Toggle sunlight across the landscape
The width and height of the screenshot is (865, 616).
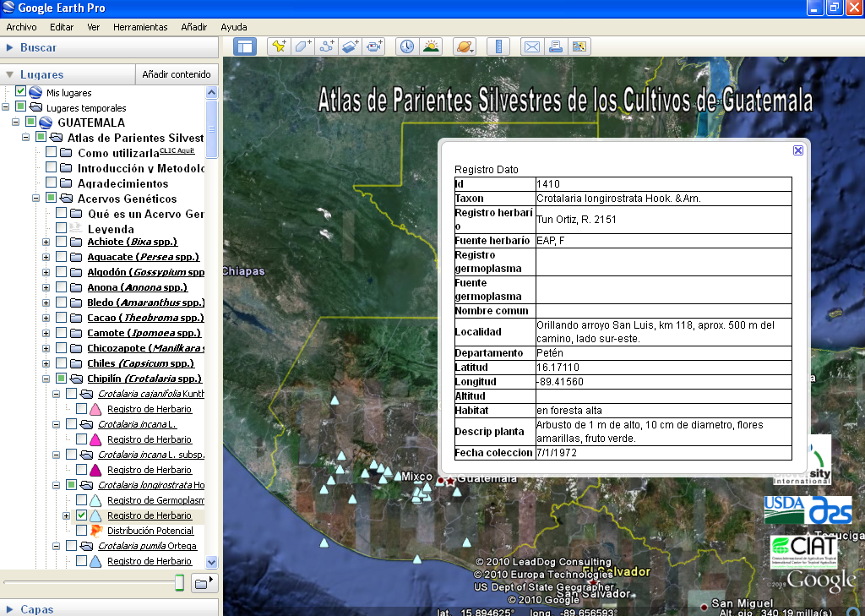pyautogui.click(x=431, y=46)
